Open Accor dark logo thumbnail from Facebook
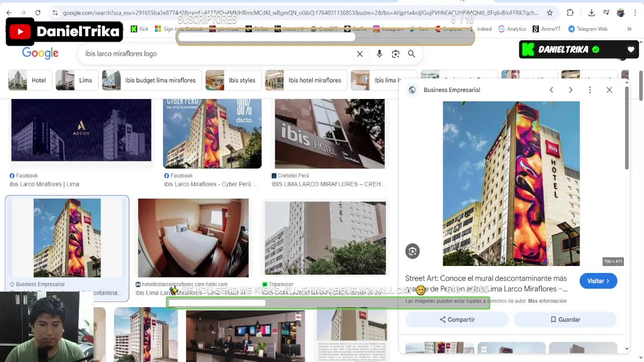This screenshot has width=644, height=362. [81, 130]
